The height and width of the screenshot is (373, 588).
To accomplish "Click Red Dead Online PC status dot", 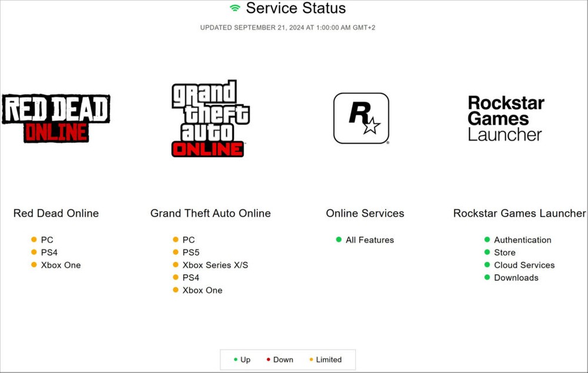I will (34, 239).
